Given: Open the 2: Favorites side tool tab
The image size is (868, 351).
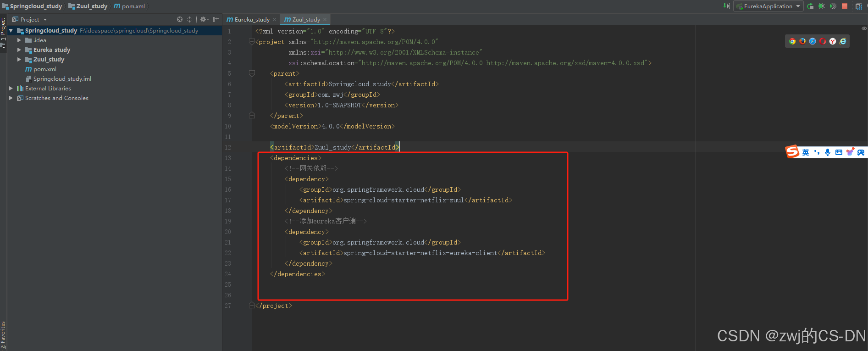Looking at the screenshot, I should point(3,335).
